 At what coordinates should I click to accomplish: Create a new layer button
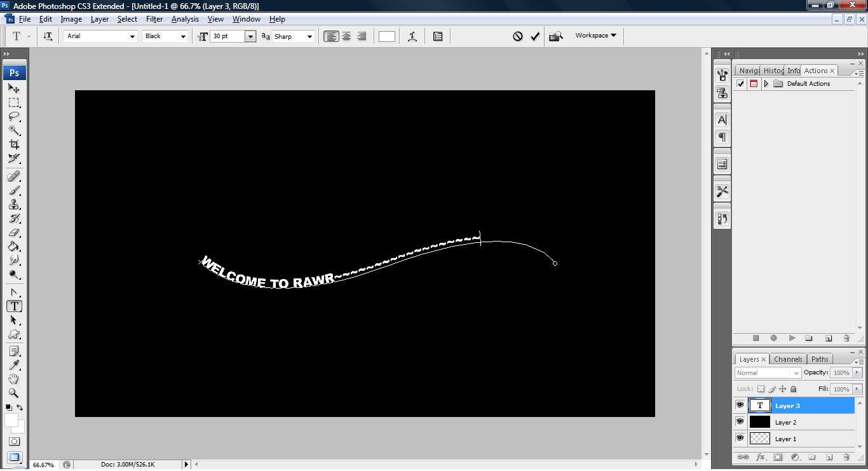(x=829, y=457)
